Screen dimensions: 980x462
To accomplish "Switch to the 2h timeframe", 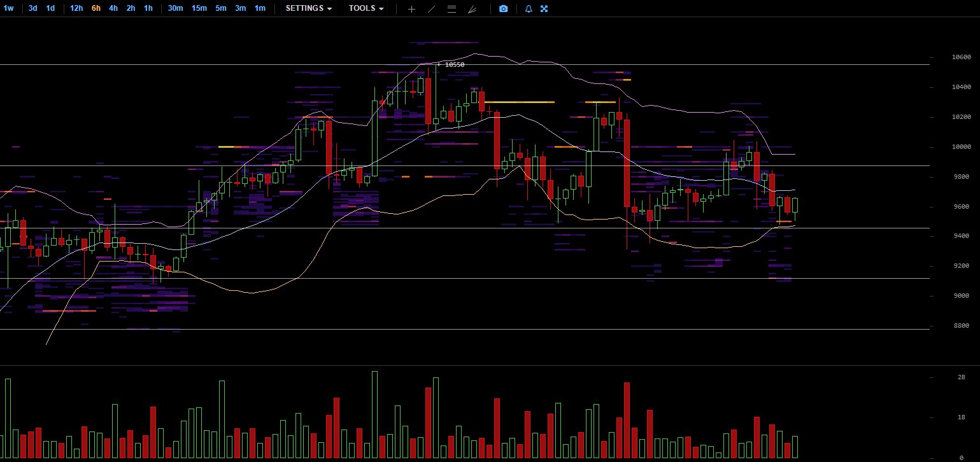I will 131,9.
